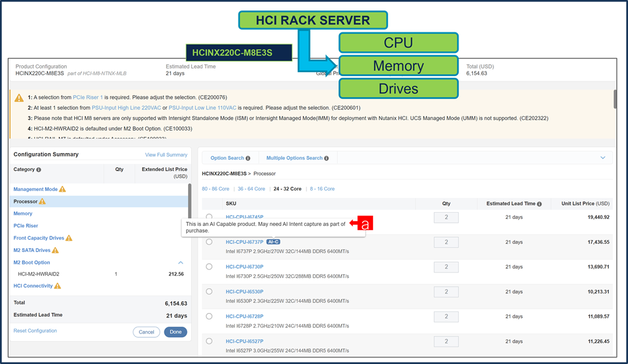Click the quantity field for HCI-CPU-I6737P
This screenshot has height=364, width=628.
[x=446, y=242]
